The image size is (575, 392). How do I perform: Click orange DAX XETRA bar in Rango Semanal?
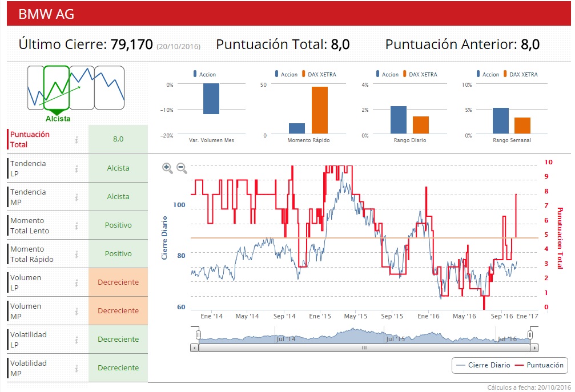(522, 126)
